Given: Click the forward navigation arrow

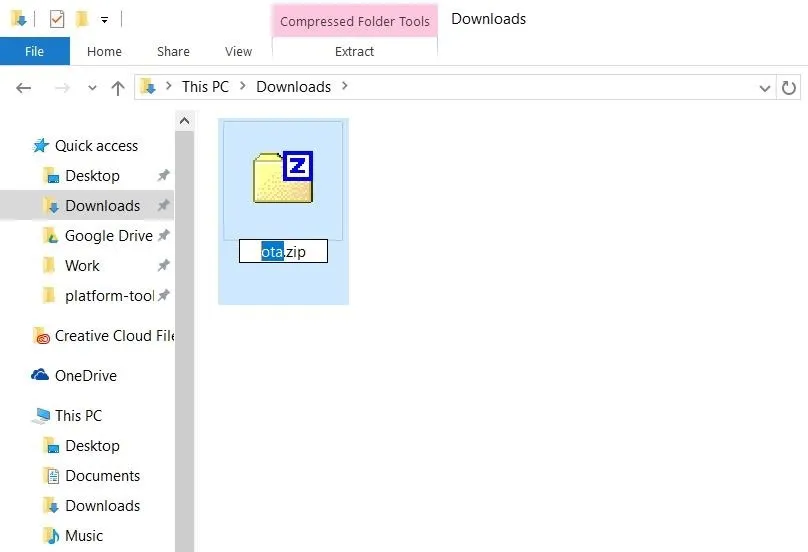Looking at the screenshot, I should coord(62,88).
